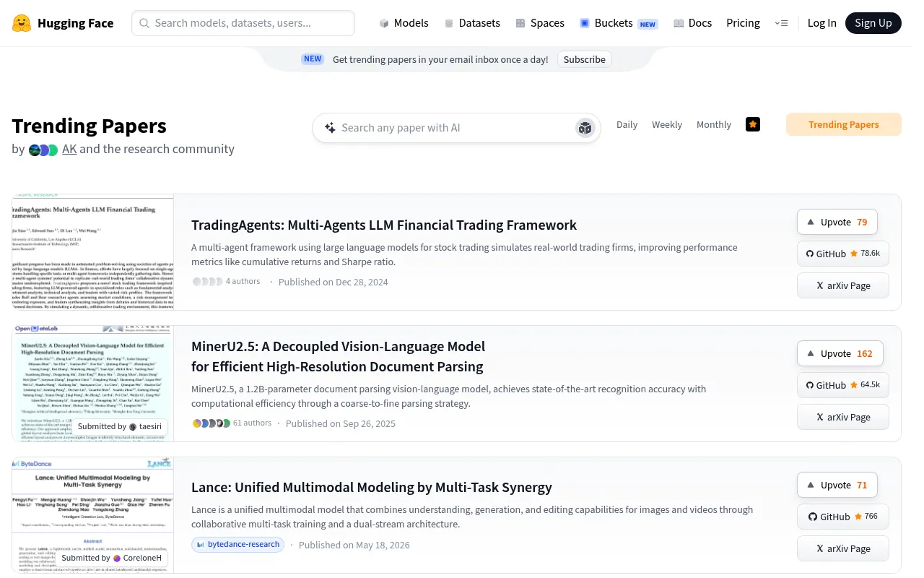Open the TradingAgents paper thumbnail
This screenshot has height=578, width=924.
click(93, 252)
